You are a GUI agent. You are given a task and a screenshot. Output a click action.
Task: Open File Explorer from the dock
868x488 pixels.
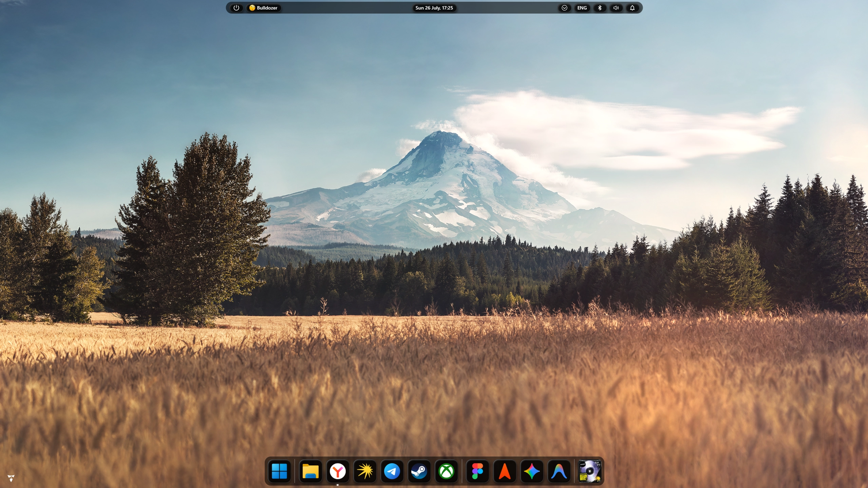[x=310, y=471]
